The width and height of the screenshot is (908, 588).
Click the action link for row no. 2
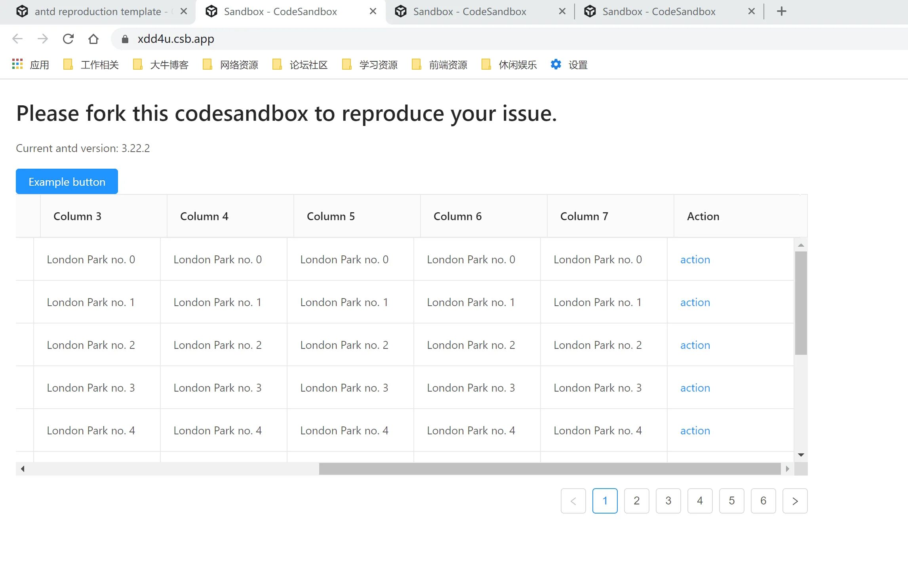(x=695, y=345)
